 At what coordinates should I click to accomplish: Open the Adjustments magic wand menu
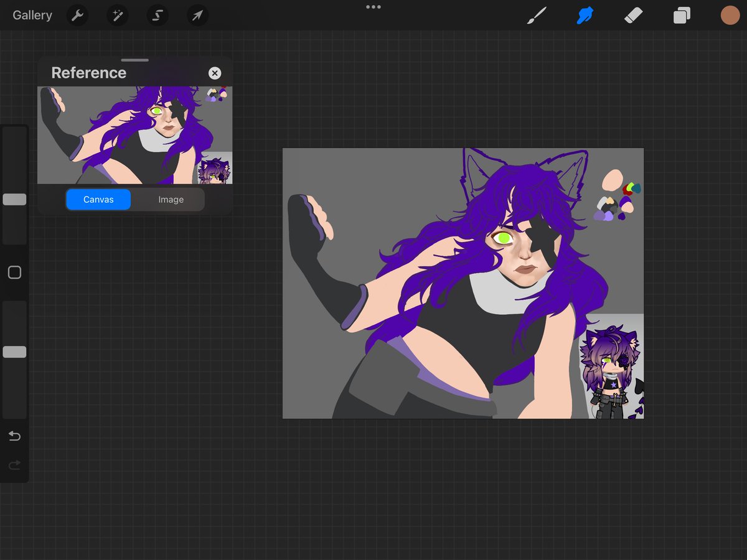pyautogui.click(x=117, y=15)
